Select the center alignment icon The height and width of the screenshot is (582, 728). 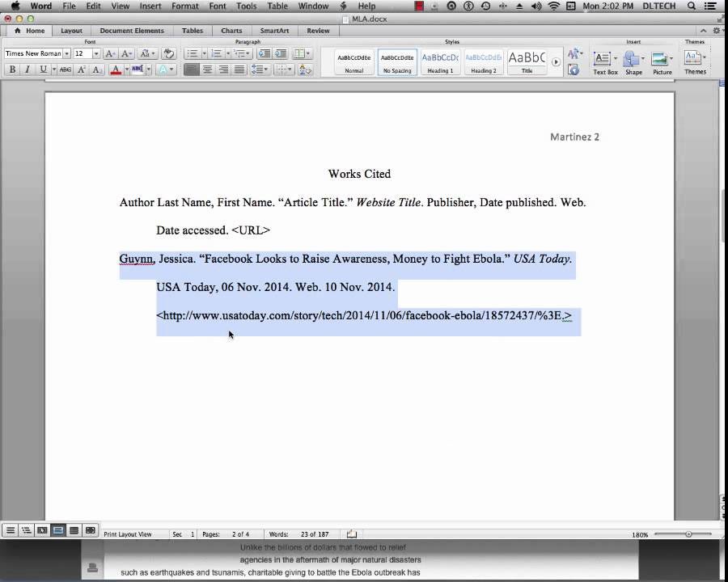[x=205, y=70]
